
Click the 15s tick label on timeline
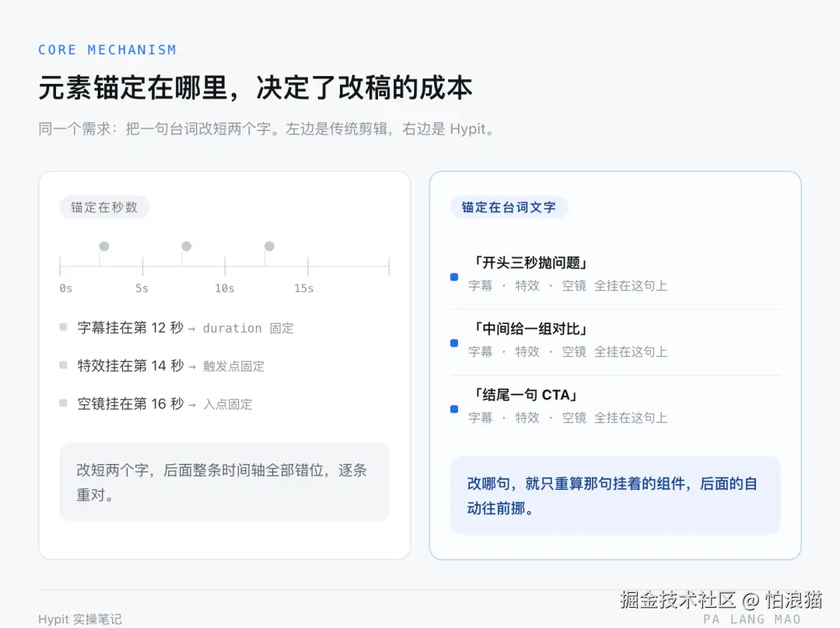tap(304, 288)
